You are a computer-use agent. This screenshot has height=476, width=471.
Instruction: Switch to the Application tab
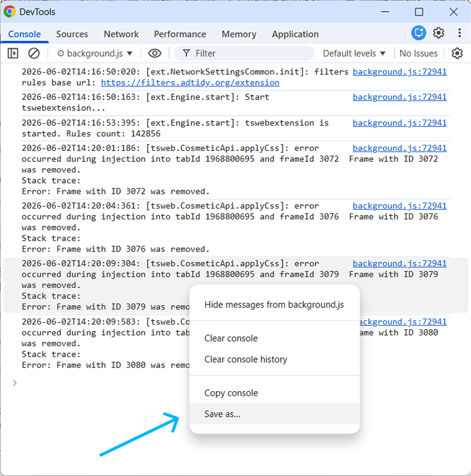(295, 34)
